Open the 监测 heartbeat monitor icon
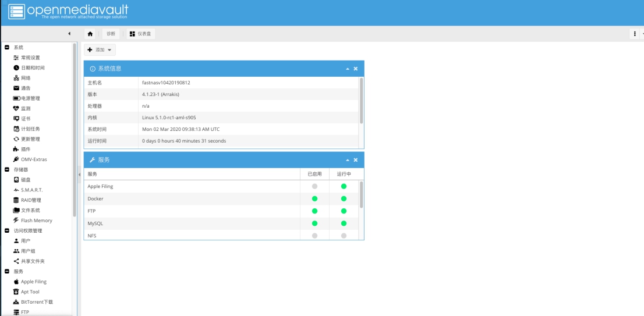Viewport: 644px width, 316px height. point(16,108)
